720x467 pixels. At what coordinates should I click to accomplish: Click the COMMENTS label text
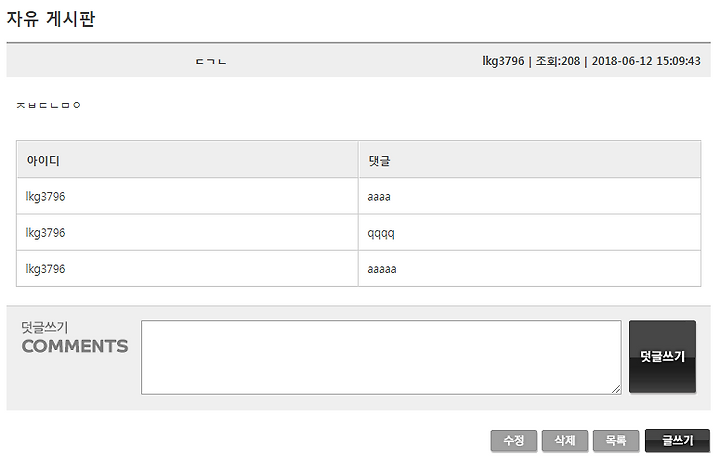75,346
